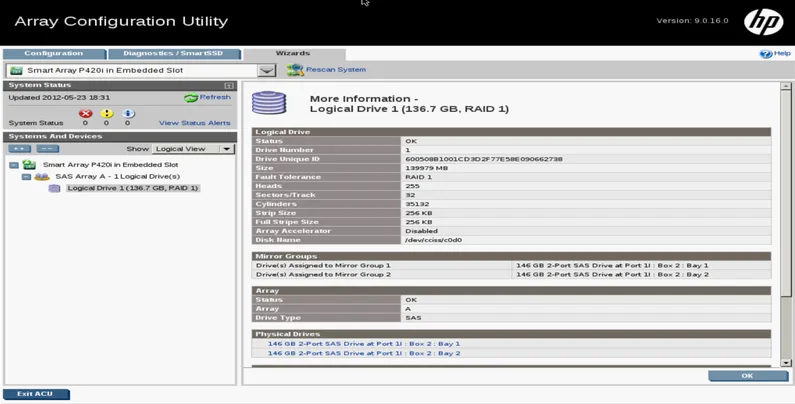Click the Drive Unique ID value
Image resolution: width=795 pixels, height=404 pixels.
point(484,159)
